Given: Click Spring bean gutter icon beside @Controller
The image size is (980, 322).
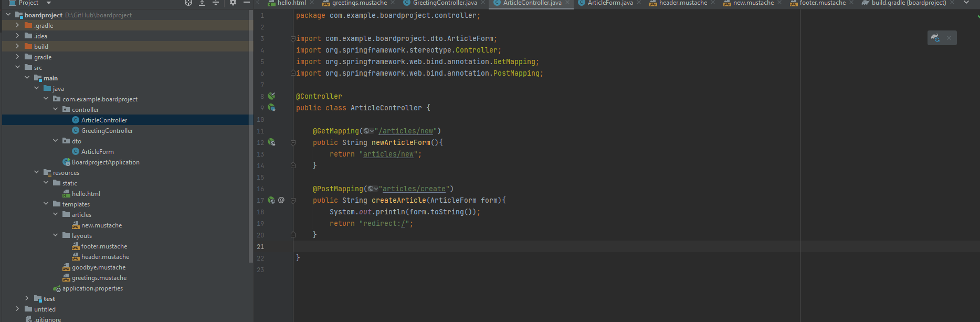Looking at the screenshot, I should point(271,96).
